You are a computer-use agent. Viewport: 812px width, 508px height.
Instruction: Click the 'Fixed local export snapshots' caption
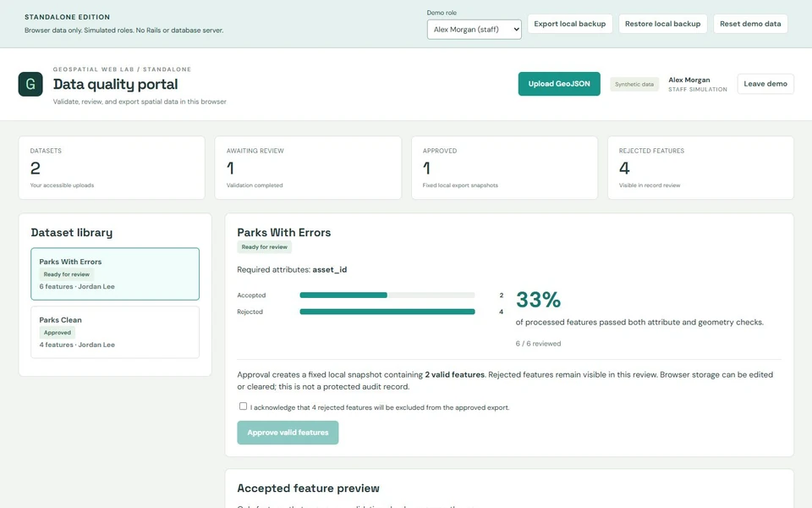coord(460,185)
